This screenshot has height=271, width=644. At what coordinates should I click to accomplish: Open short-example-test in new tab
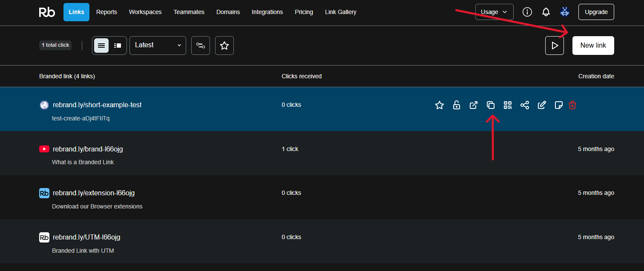474,105
